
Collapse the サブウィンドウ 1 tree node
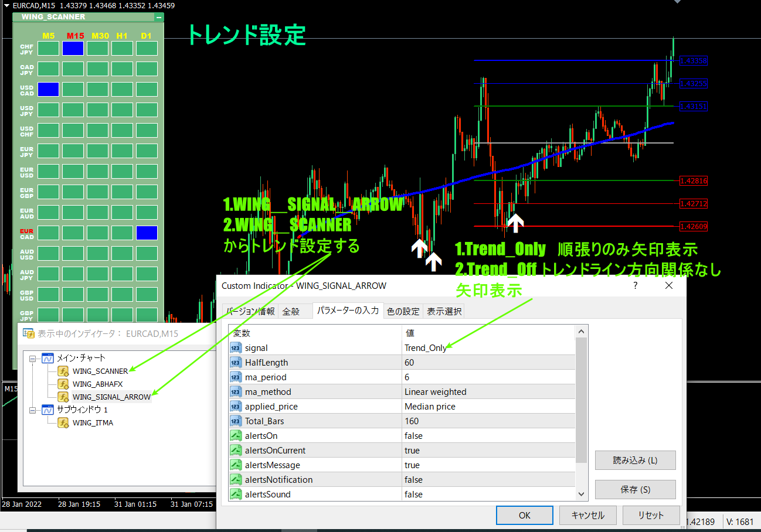[x=33, y=410]
